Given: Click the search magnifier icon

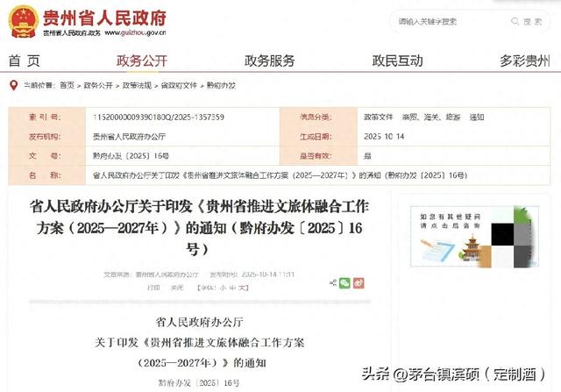Looking at the screenshot, I should coord(515,21).
